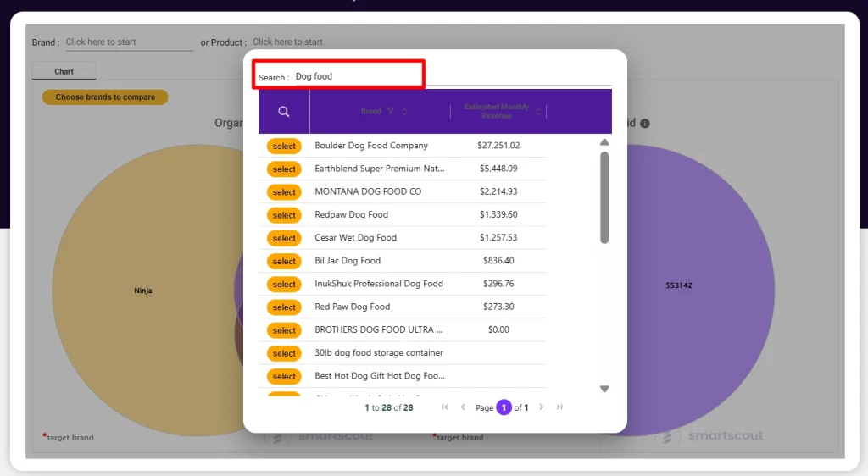The image size is (868, 476).
Task: Click the scroll down arrow in list
Action: (x=604, y=389)
